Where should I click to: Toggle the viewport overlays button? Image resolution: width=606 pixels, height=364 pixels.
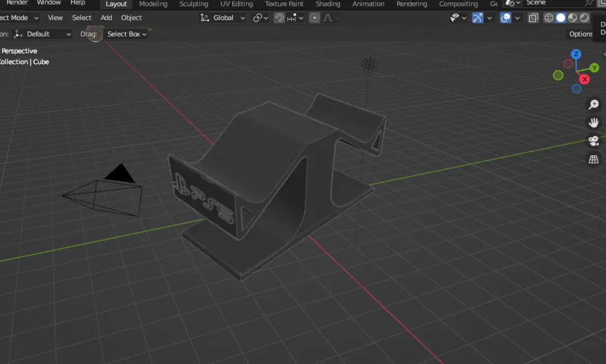505,18
